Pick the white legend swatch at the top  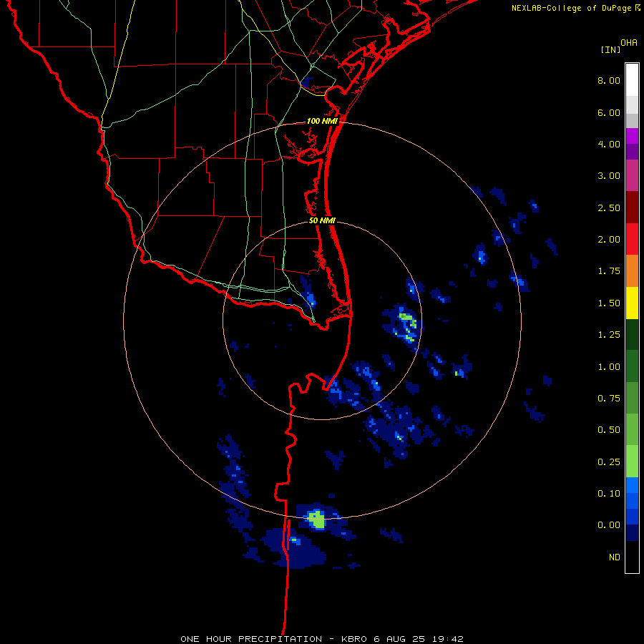[632, 80]
